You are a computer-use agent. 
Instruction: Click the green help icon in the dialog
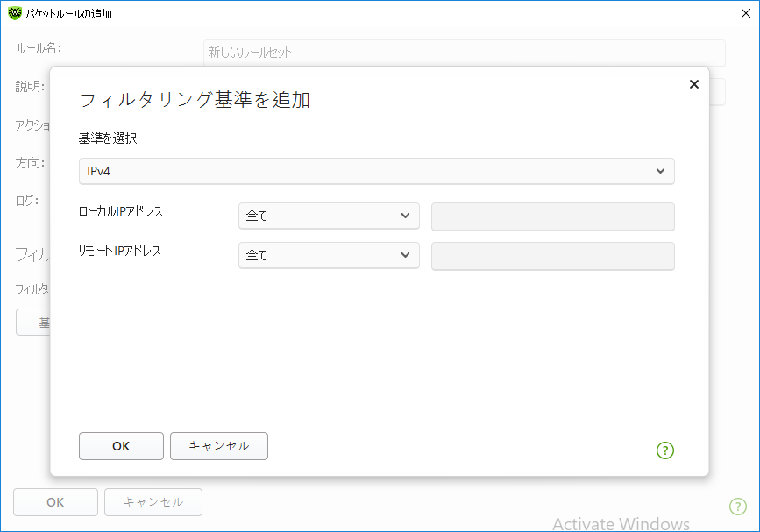(x=665, y=450)
